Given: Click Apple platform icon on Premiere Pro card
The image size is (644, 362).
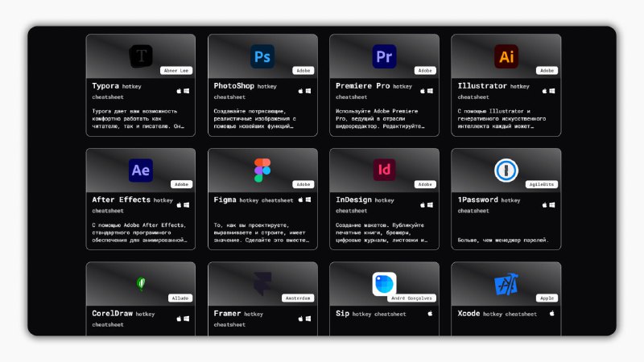Looking at the screenshot, I should 422,91.
